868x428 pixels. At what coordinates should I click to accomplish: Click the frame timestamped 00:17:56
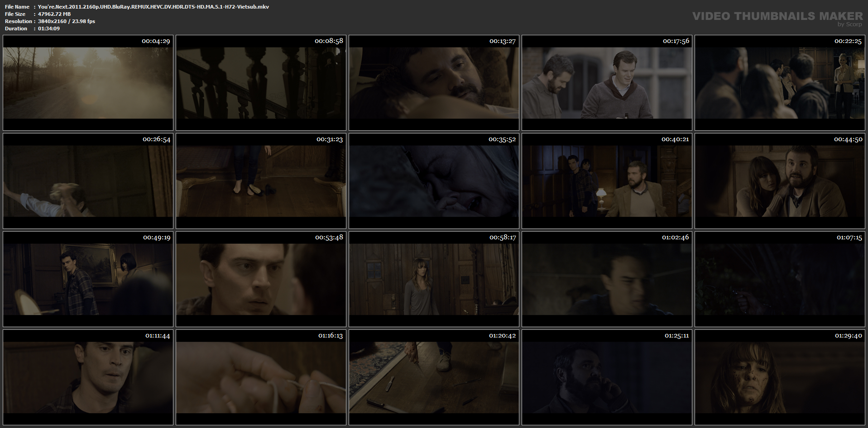[x=607, y=83]
